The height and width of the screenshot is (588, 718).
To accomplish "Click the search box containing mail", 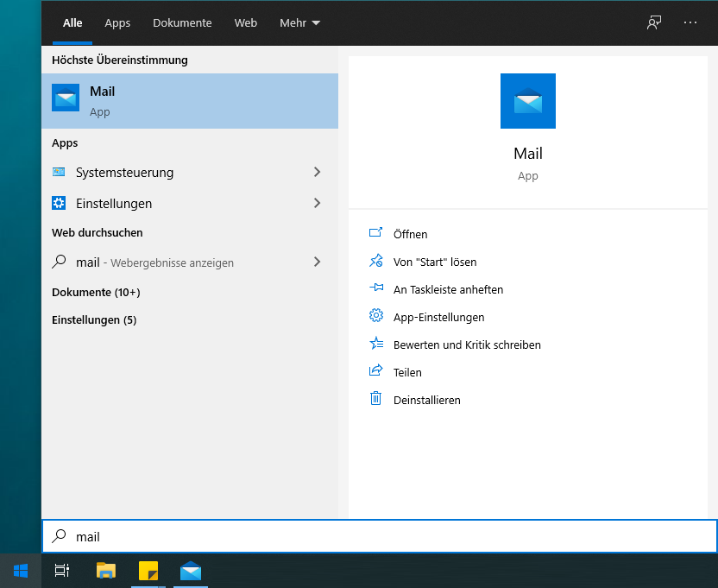I will point(380,536).
